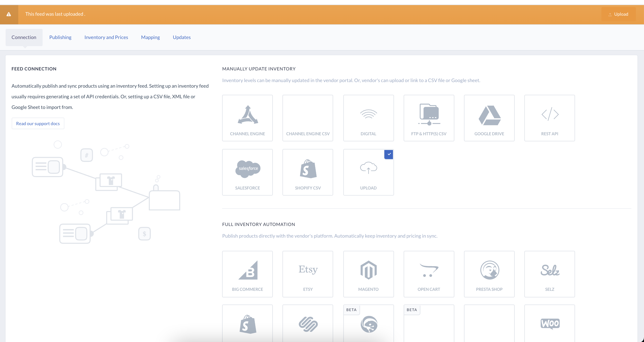Click the PRESTA SHOP label text
Image resolution: width=644 pixels, height=342 pixels.
(x=489, y=289)
